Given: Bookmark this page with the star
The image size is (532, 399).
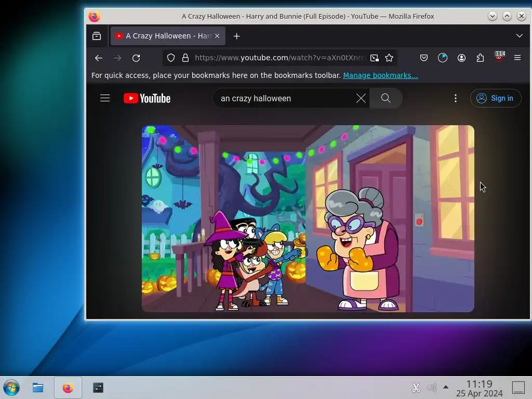Looking at the screenshot, I should tap(389, 58).
